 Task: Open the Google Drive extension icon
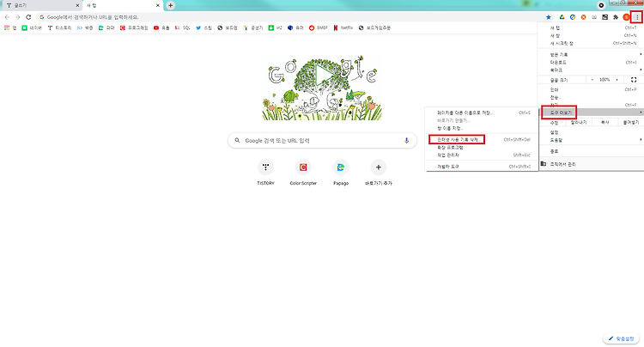[x=562, y=17]
